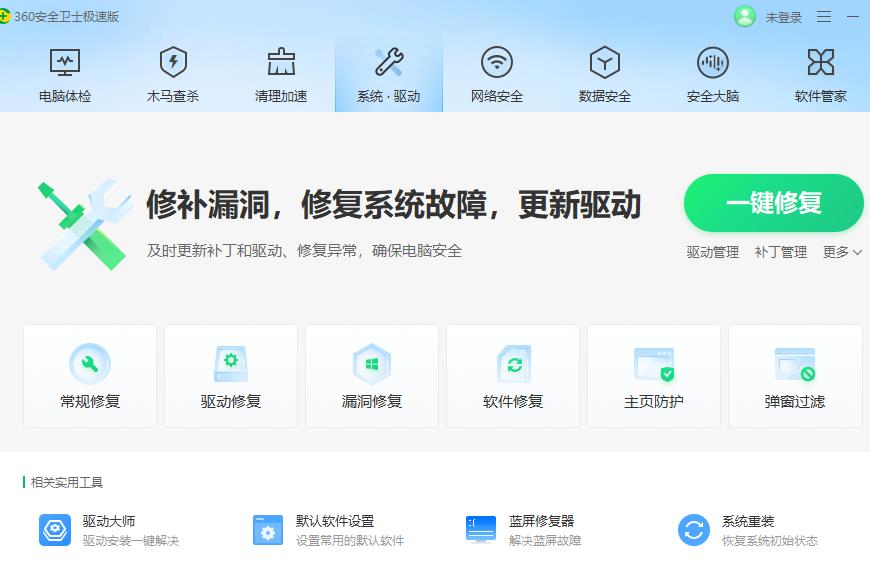The height and width of the screenshot is (580, 870).
Task: Switch to the 清理加速 tab label
Action: click(281, 96)
